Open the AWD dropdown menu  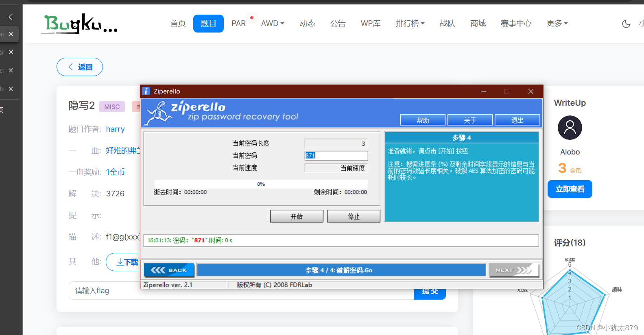click(x=273, y=24)
